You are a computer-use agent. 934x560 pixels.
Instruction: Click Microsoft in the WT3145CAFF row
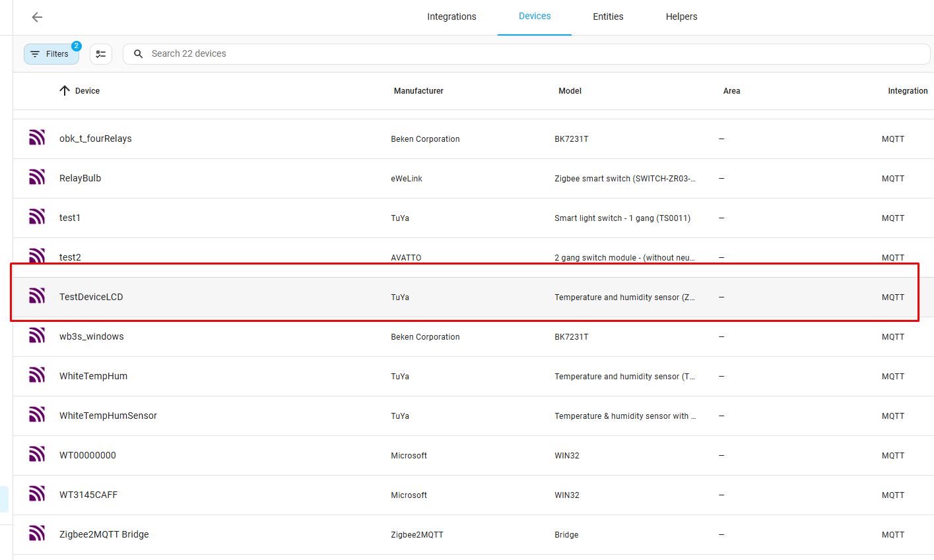pos(409,495)
